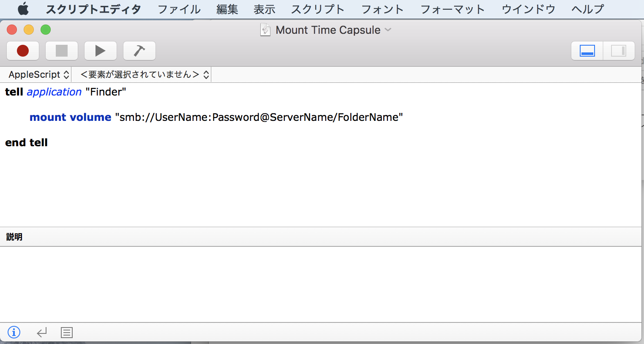The width and height of the screenshot is (644, 344).
Task: Open the 編集 menu
Action: point(227,9)
